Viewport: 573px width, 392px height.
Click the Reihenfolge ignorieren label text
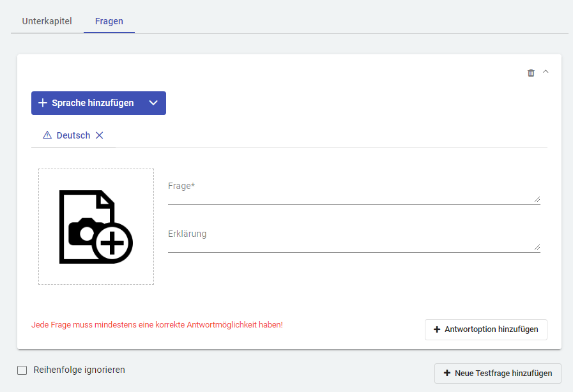[79, 370]
